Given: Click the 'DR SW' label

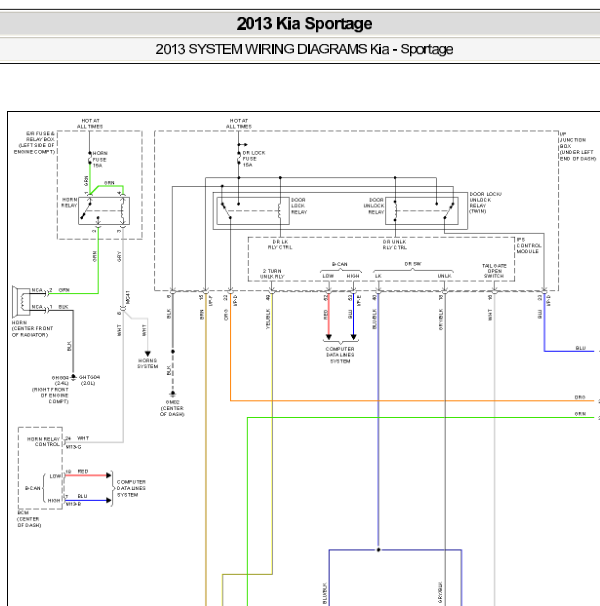Looking at the screenshot, I should tap(413, 264).
